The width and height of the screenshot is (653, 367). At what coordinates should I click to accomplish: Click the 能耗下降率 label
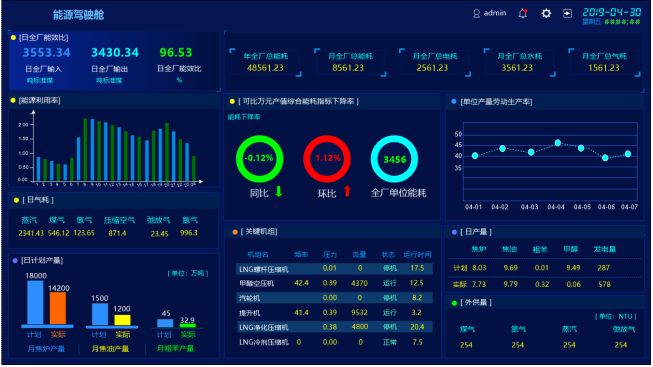[244, 117]
